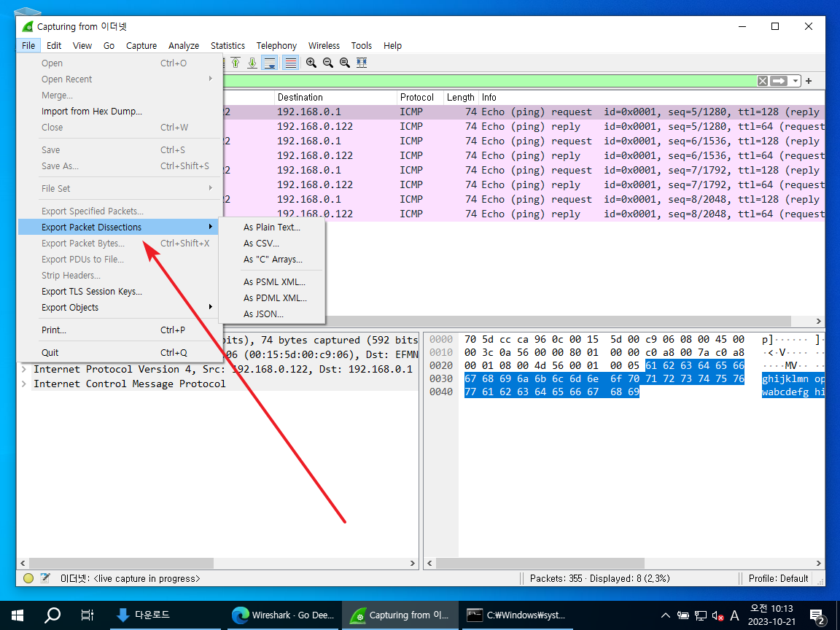The width and height of the screenshot is (840, 630).
Task: Open the Tools menu
Action: coord(361,45)
